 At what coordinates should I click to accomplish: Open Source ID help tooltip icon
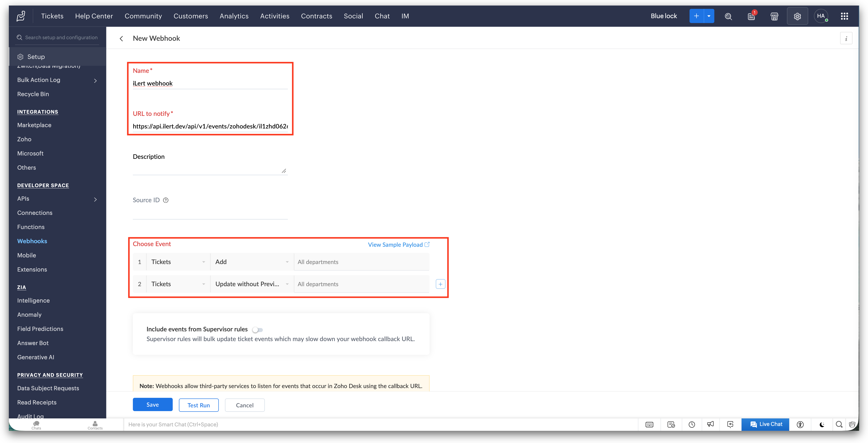166,200
